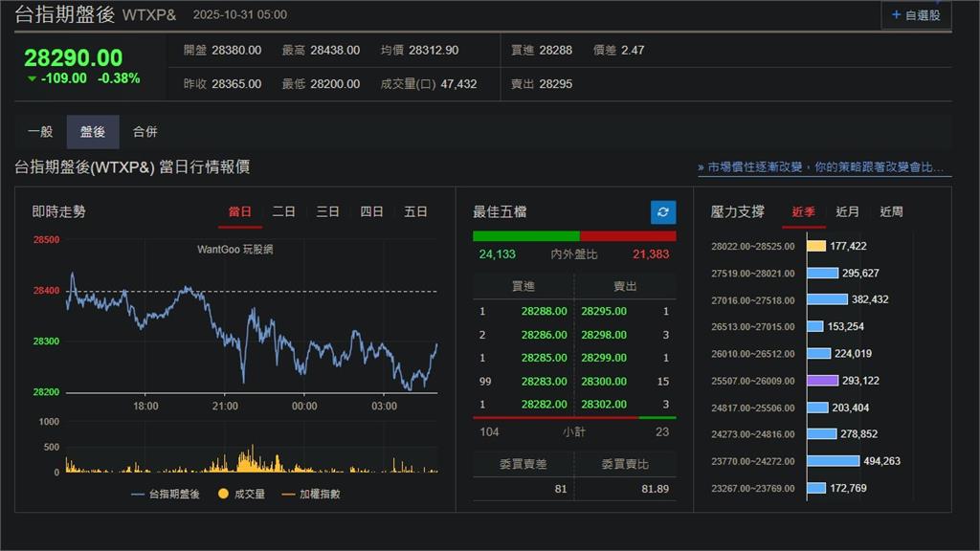Click the 成交量 yellow circle legend icon

coord(224,494)
